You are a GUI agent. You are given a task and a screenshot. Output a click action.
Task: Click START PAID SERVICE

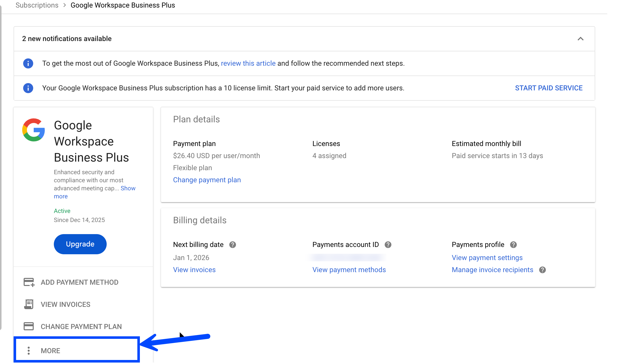pyautogui.click(x=549, y=88)
